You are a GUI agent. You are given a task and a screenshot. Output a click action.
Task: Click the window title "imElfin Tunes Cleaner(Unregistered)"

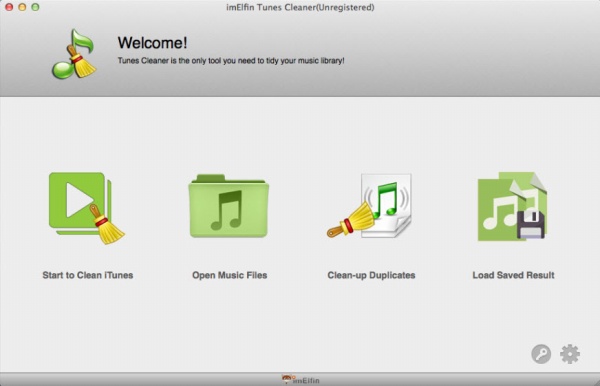(x=300, y=7)
